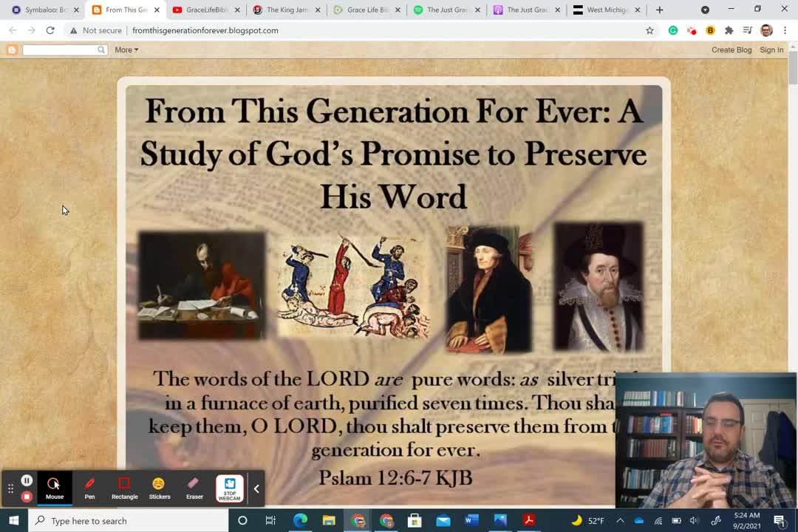798x532 pixels.
Task: Open Chrome profile avatar
Action: point(766,30)
